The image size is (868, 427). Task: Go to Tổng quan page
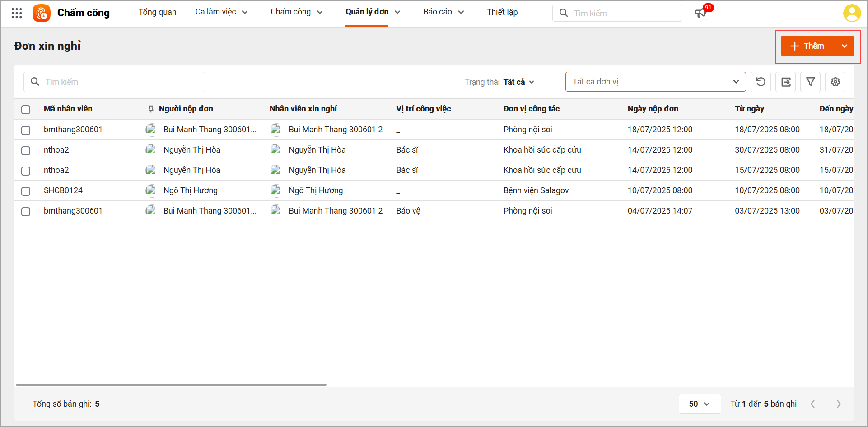pos(157,12)
